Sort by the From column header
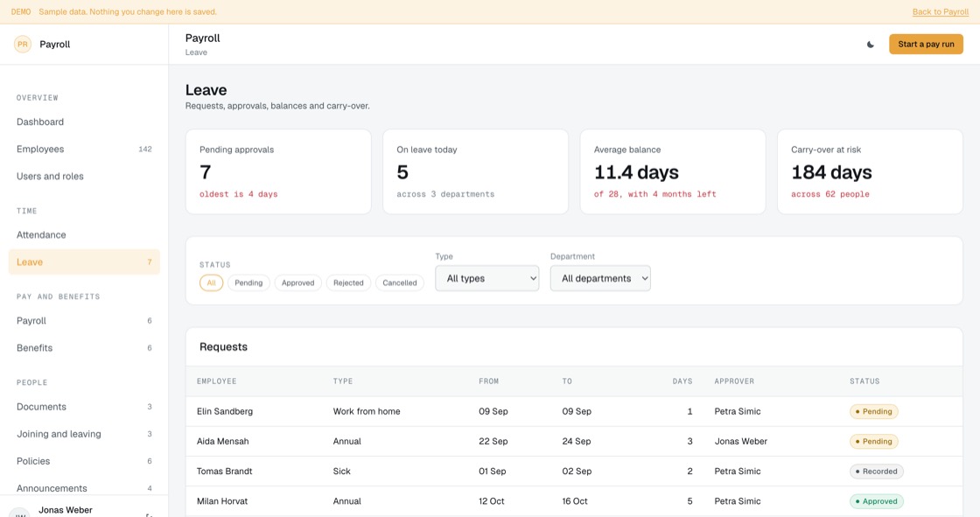 pyautogui.click(x=489, y=381)
